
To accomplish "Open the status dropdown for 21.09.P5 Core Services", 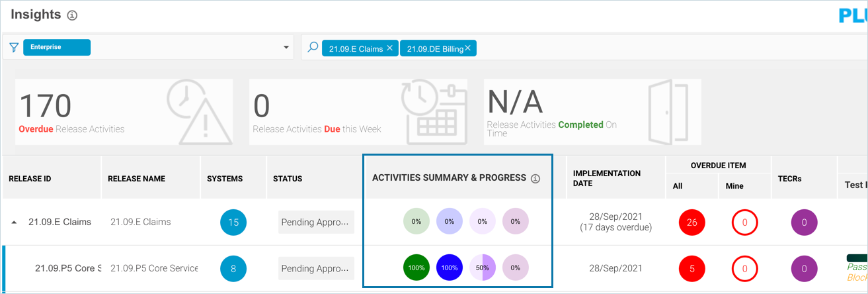I will [316, 269].
